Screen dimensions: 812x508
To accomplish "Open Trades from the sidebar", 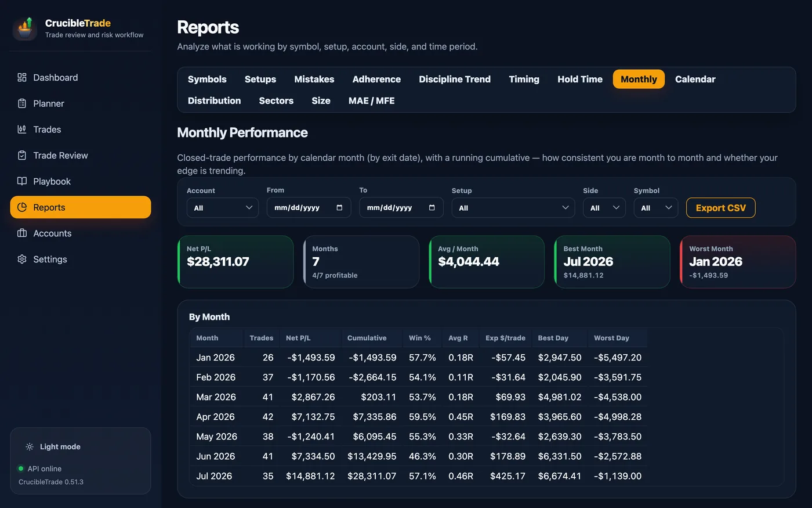I will click(81, 129).
